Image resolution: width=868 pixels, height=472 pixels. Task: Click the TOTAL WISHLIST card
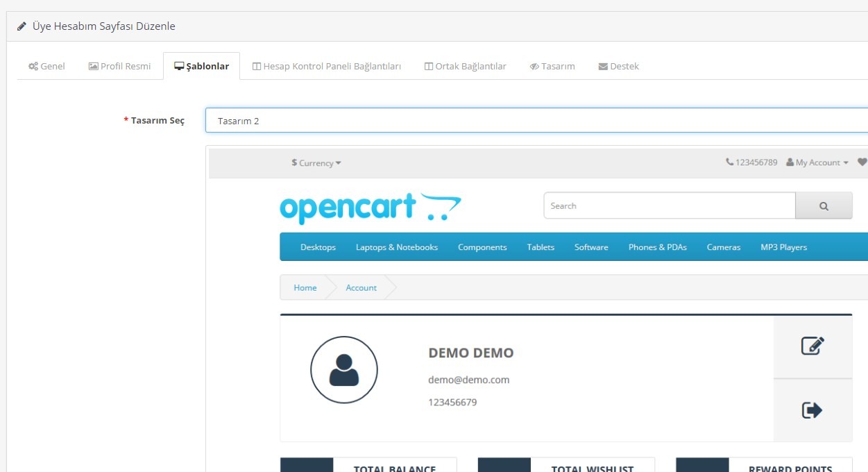(x=566, y=464)
